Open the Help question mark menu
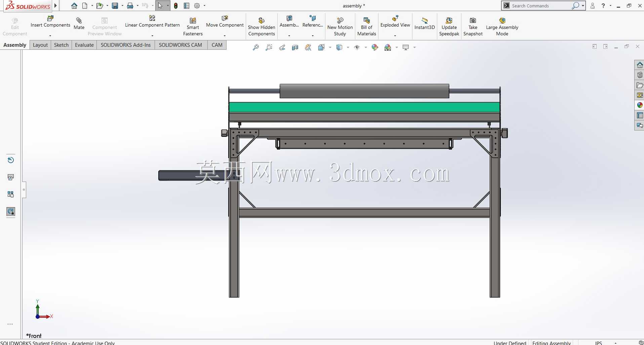The image size is (644, 345). [603, 6]
